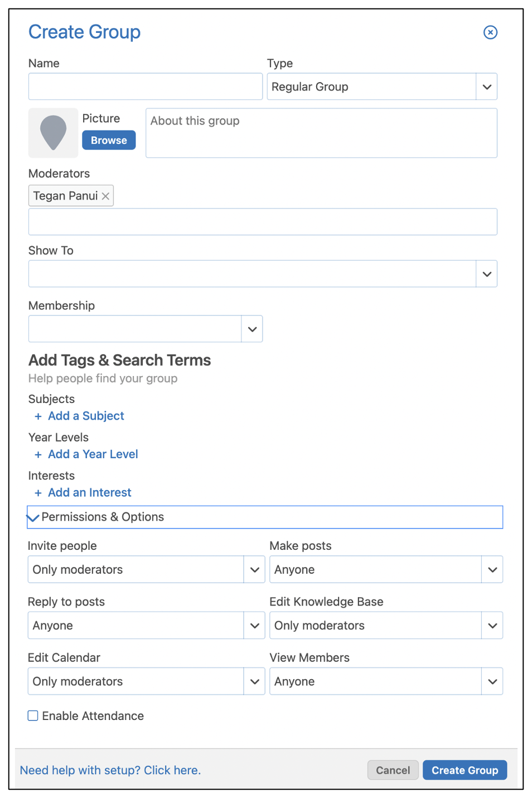Enable the Enable Attendance checkbox
The width and height of the screenshot is (532, 797).
click(x=32, y=716)
